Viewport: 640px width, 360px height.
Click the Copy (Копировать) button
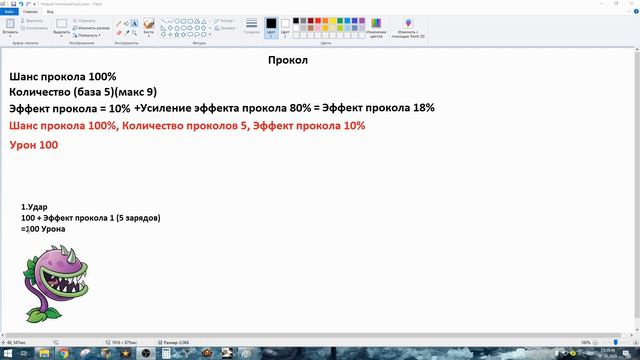point(34,28)
